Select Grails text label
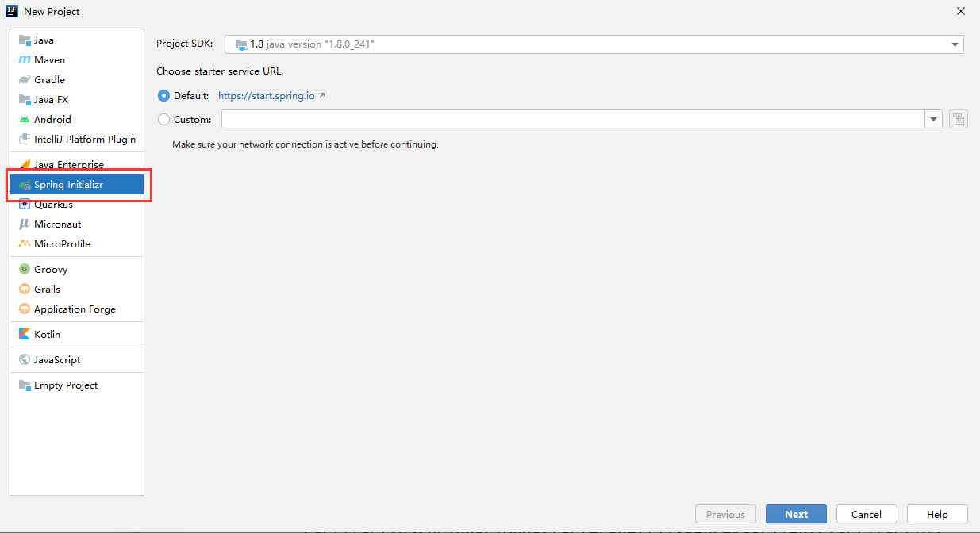The width and height of the screenshot is (980, 533). pos(47,289)
